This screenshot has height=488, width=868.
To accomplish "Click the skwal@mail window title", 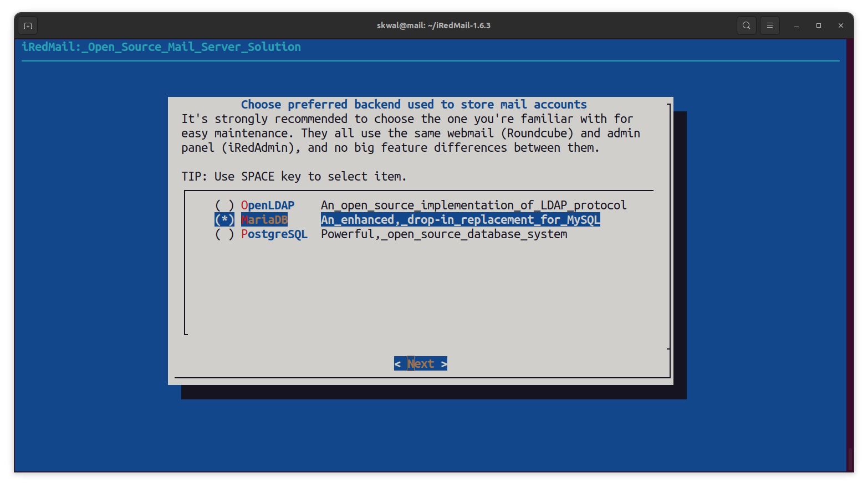I will pyautogui.click(x=433, y=25).
